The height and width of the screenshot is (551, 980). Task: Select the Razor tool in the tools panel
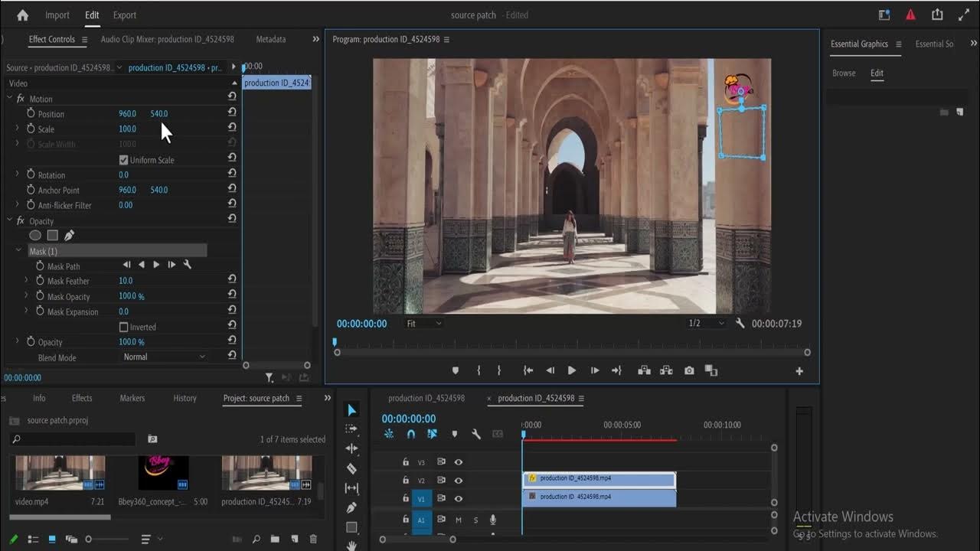pos(351,468)
